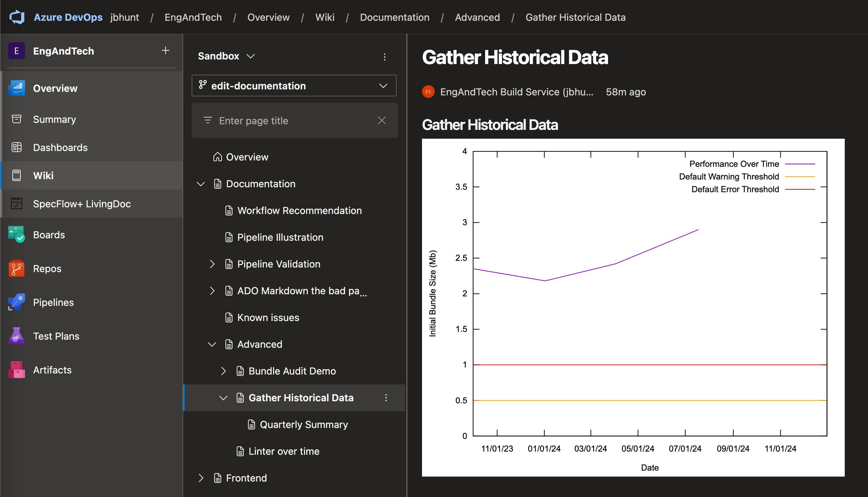Open the Quarterly Summary page

[x=303, y=424]
